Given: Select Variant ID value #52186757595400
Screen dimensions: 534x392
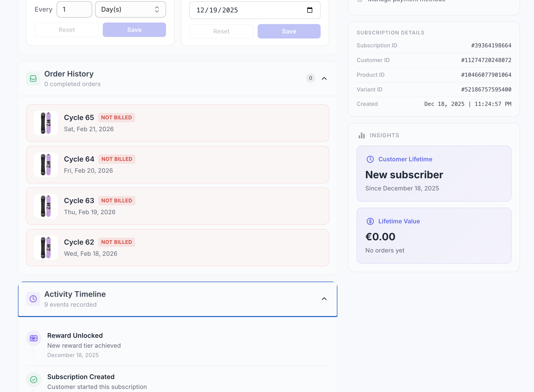Looking at the screenshot, I should coord(486,90).
